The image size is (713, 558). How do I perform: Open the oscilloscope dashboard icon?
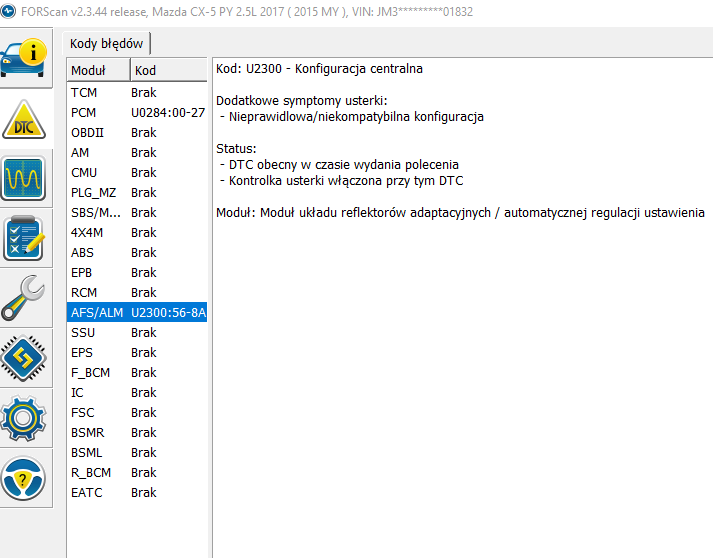(24, 180)
